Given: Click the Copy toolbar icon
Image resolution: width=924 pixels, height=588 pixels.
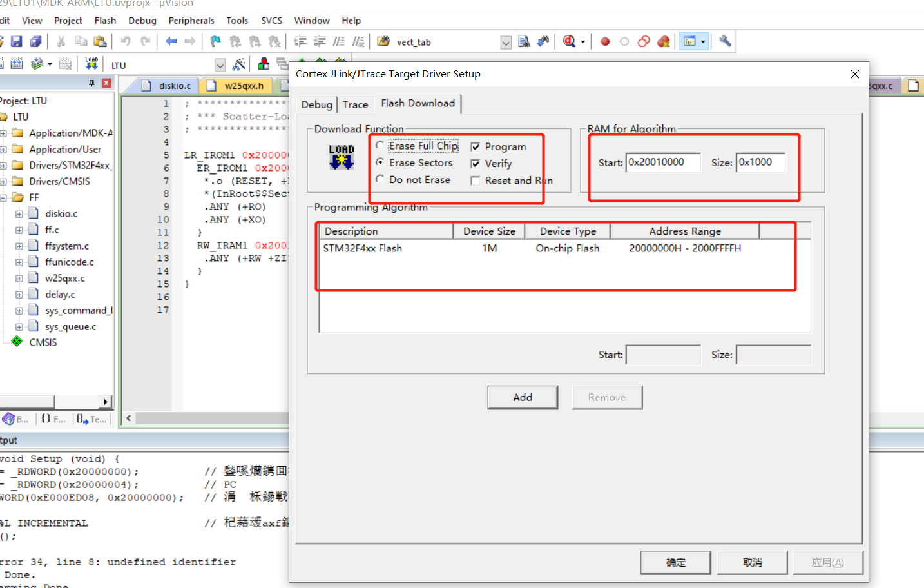Looking at the screenshot, I should (x=81, y=42).
